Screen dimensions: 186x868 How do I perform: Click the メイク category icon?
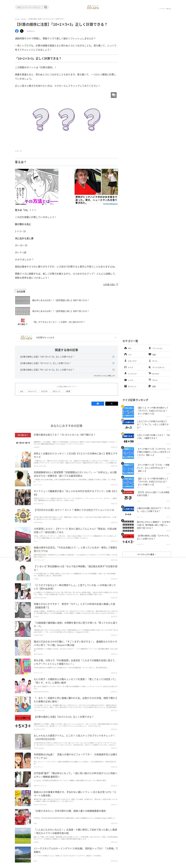[x=125, y=367]
